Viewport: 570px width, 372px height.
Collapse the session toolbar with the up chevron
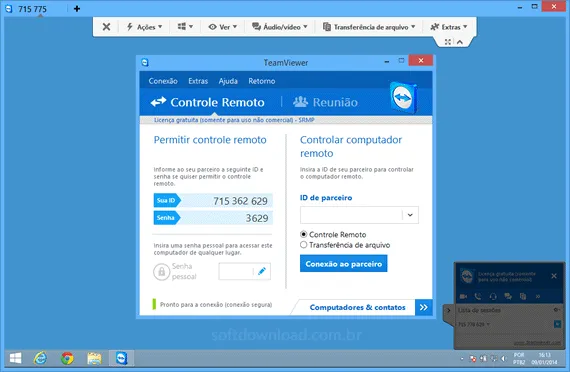(460, 42)
